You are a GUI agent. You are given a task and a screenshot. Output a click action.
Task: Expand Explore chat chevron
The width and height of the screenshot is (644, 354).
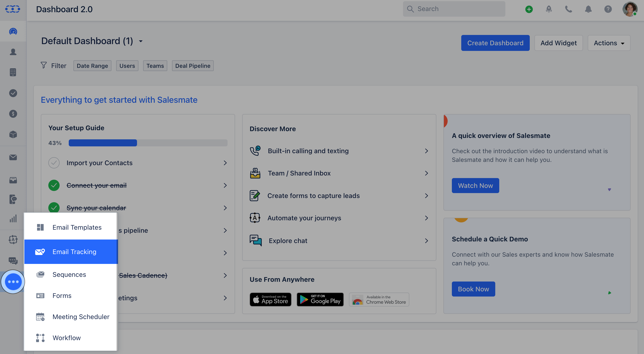(x=427, y=240)
